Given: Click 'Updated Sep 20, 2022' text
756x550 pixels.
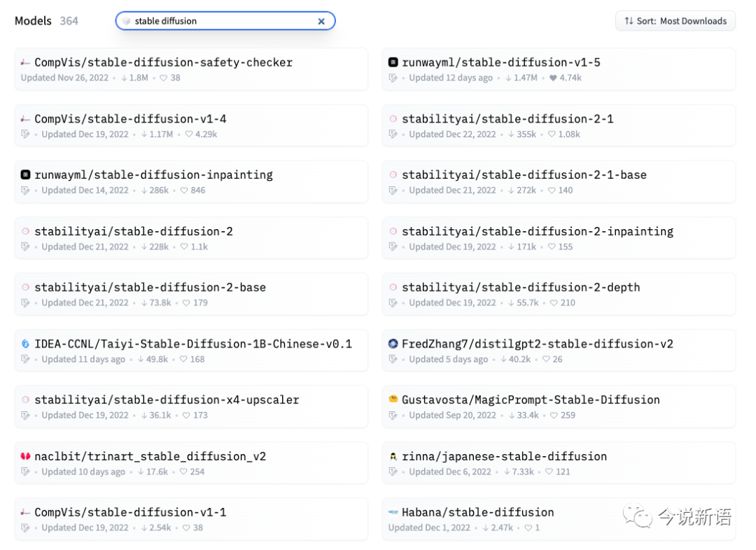Looking at the screenshot, I should point(452,415).
